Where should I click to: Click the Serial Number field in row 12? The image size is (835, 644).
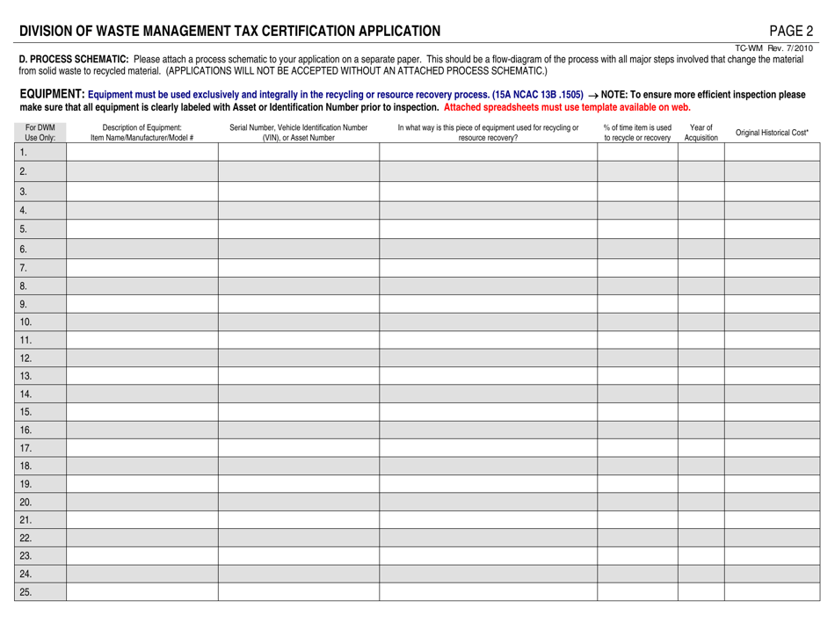pos(299,358)
